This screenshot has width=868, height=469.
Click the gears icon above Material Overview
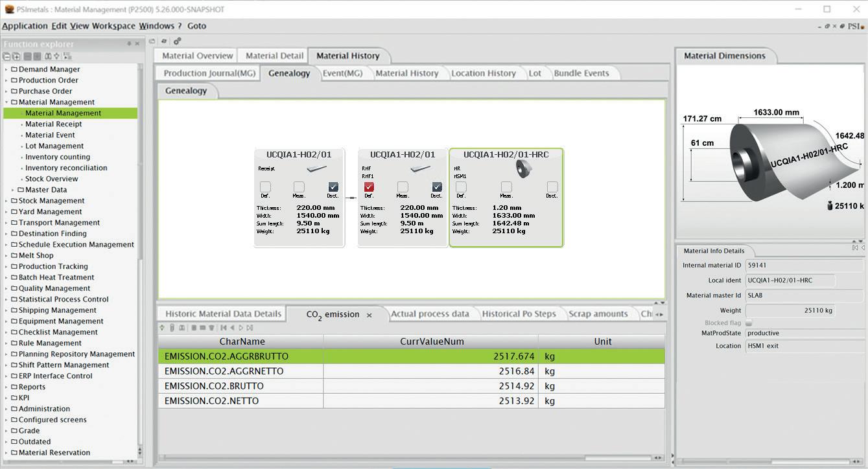(x=176, y=41)
